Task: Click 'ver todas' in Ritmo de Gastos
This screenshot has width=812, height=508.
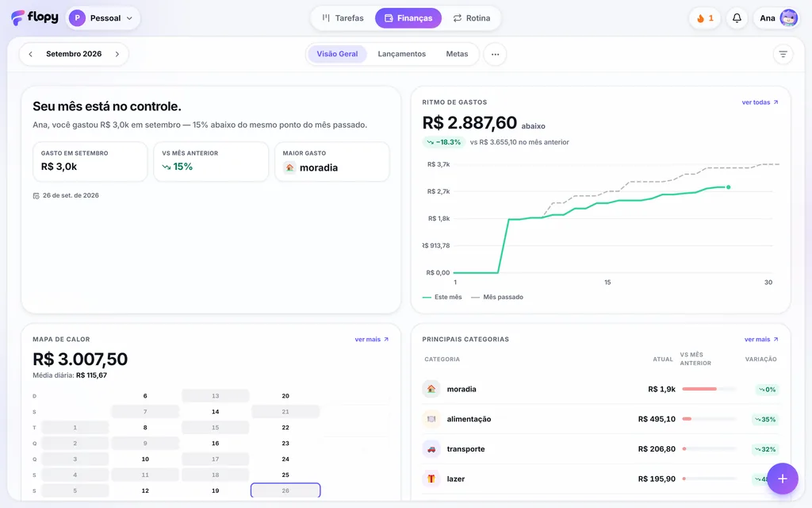Action: 760,102
